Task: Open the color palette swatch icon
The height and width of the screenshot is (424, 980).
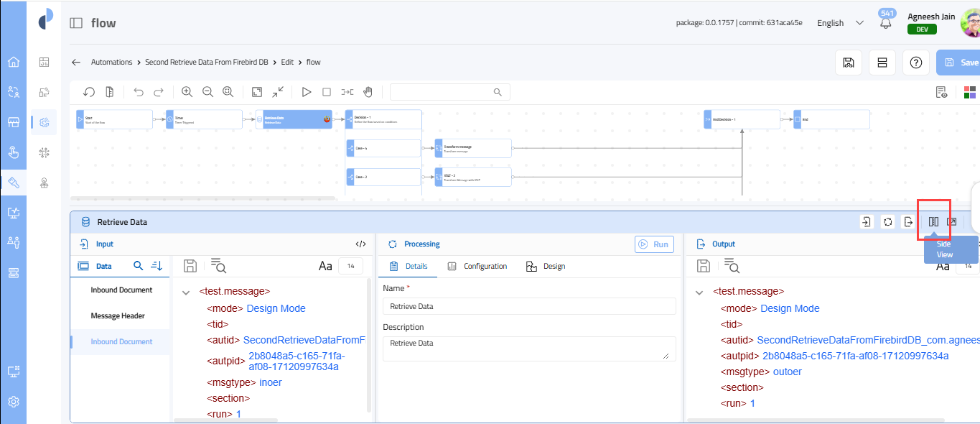Action: click(969, 92)
